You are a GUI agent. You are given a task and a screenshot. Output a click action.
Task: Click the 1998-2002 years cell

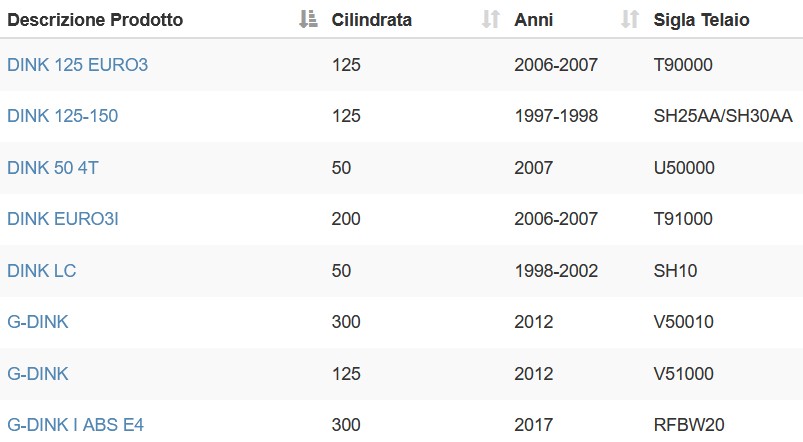556,271
